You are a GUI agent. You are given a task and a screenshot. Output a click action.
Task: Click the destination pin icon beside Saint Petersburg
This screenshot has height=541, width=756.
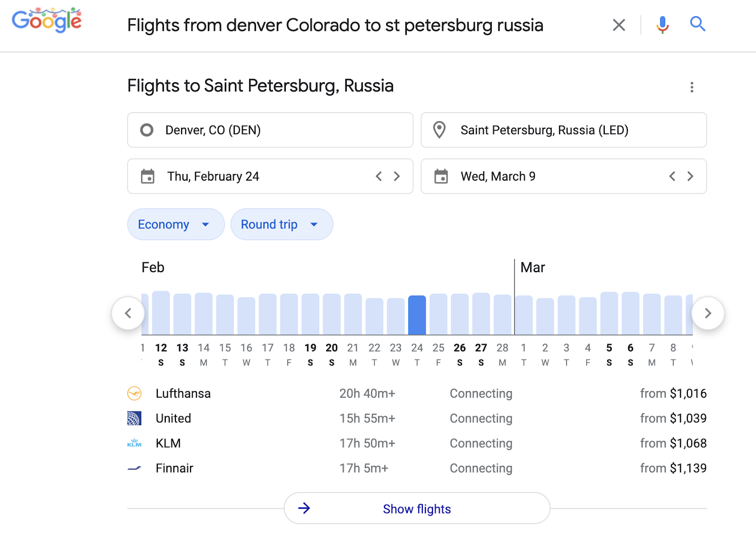439,130
